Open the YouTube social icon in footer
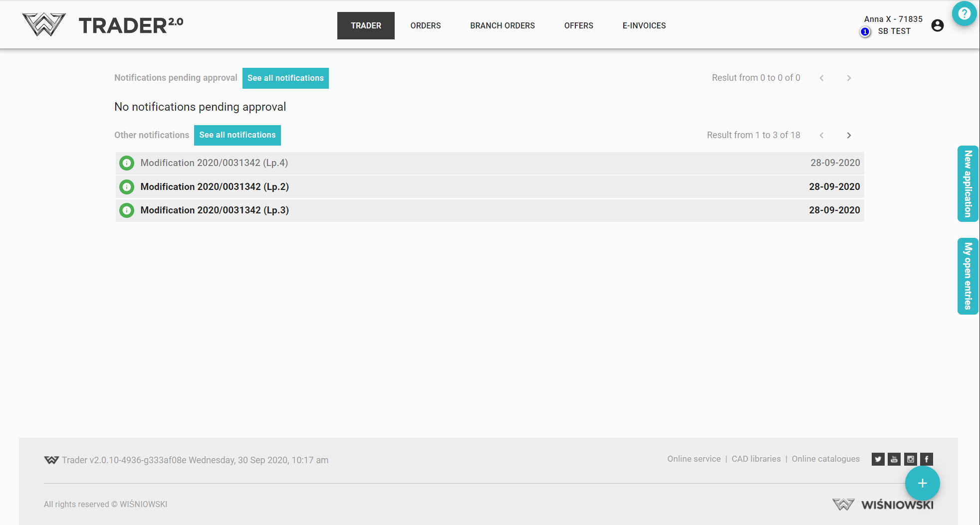980x525 pixels. click(x=894, y=459)
